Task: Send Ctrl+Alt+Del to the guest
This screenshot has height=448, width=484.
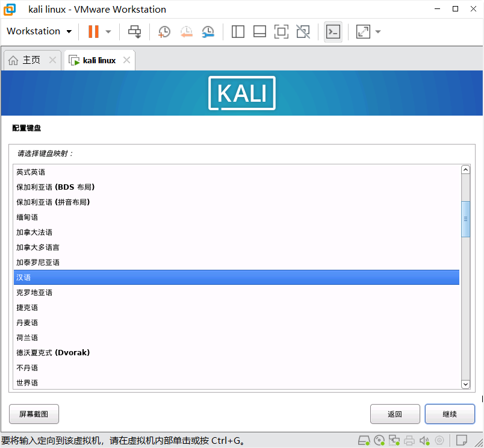Action: (x=134, y=31)
